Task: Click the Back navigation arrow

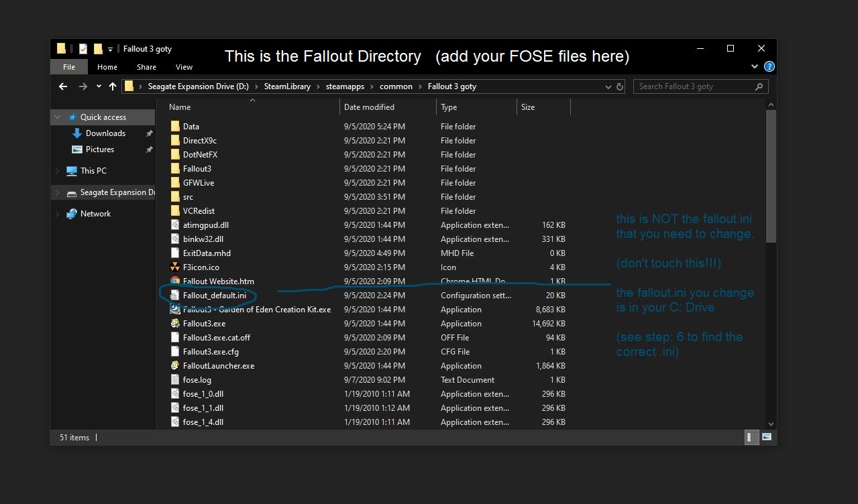Action: tap(63, 86)
